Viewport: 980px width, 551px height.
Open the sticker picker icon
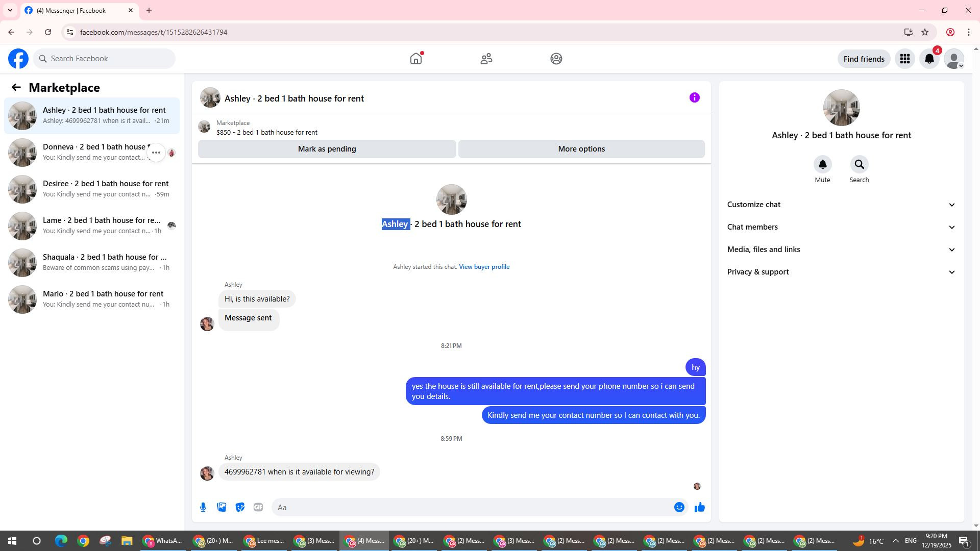240,507
